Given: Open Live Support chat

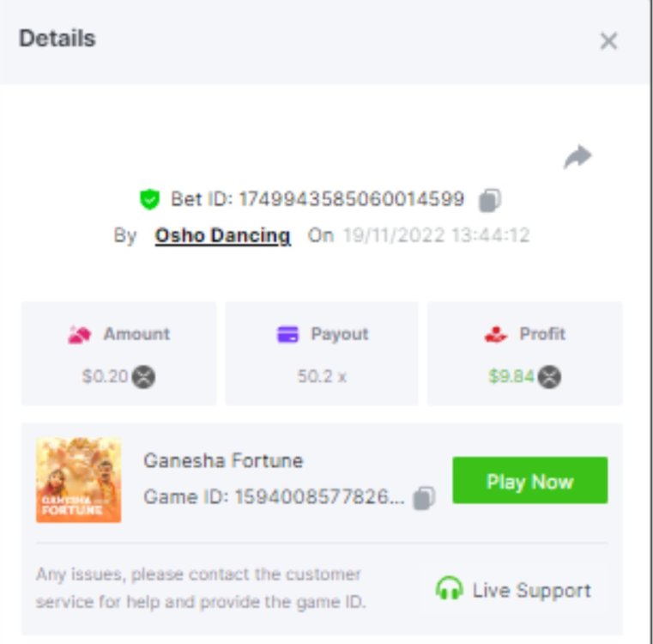Looking at the screenshot, I should tap(513, 590).
